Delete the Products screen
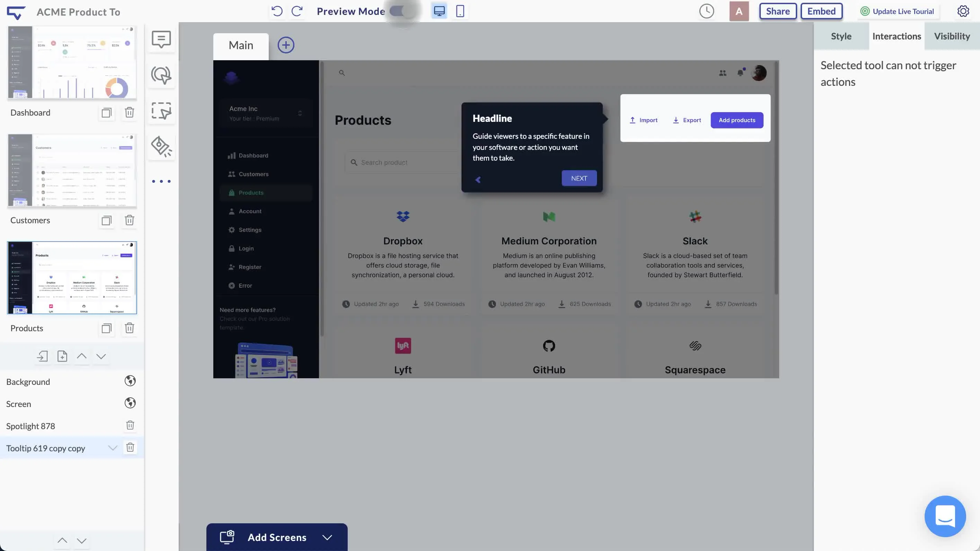 point(130,328)
